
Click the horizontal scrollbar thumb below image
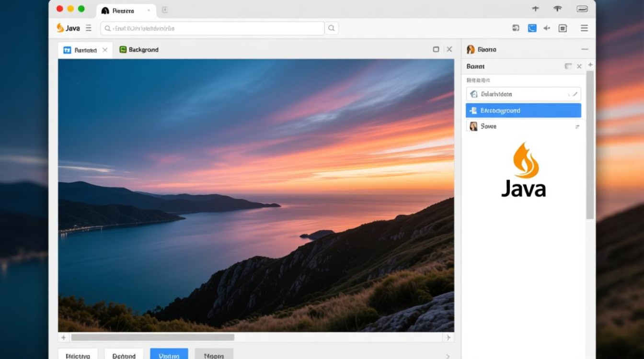click(x=152, y=337)
